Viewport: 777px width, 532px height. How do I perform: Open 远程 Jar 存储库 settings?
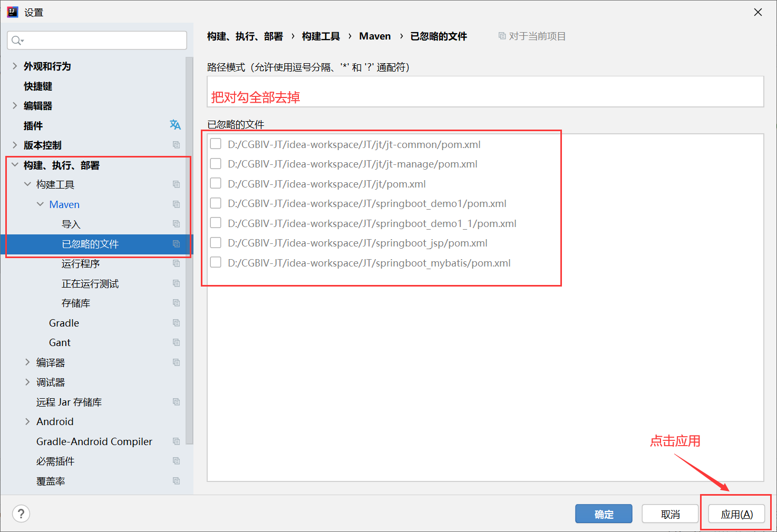[x=69, y=402]
